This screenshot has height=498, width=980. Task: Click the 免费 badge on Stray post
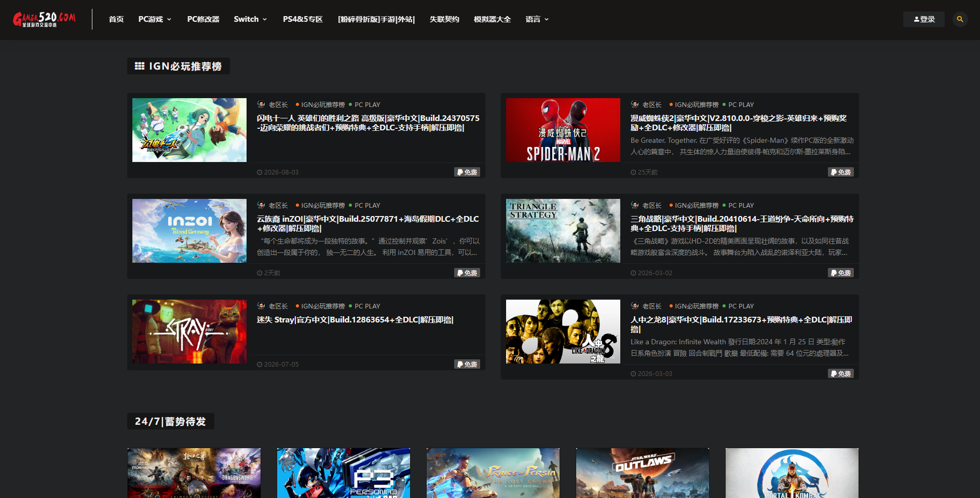point(467,364)
